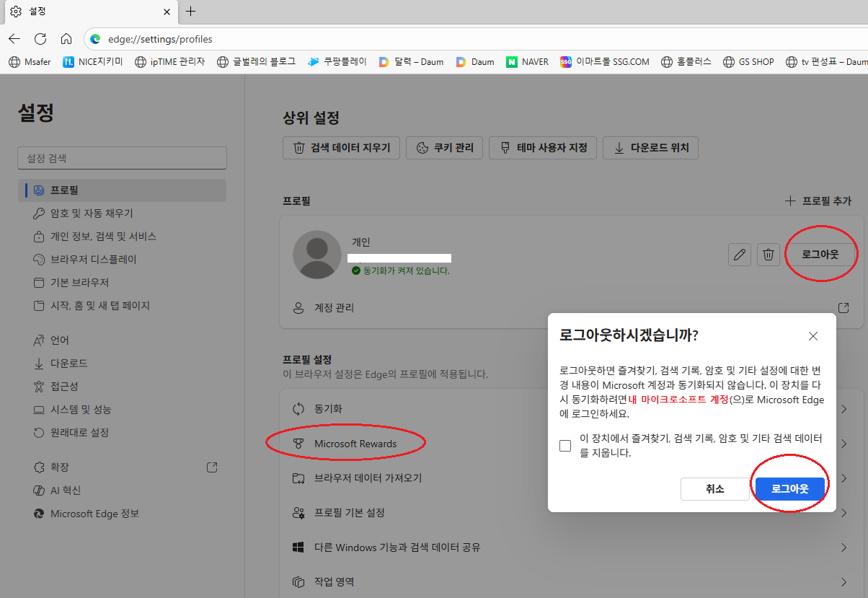Image resolution: width=868 pixels, height=598 pixels.
Task: Click the address bar edge://settings/profiles
Action: point(476,39)
